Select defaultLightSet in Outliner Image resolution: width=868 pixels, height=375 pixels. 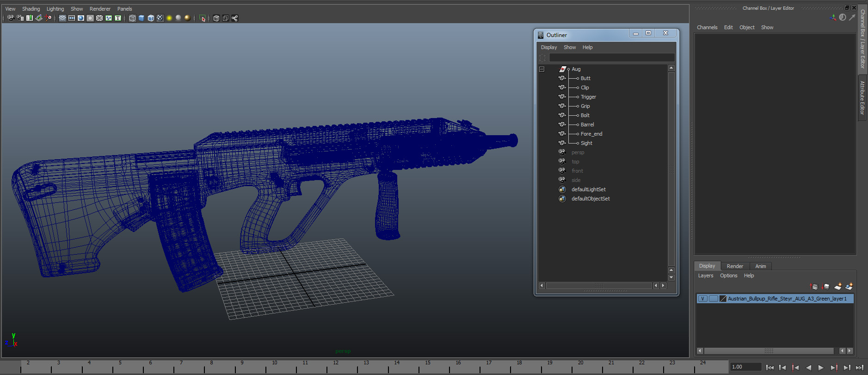[588, 189]
